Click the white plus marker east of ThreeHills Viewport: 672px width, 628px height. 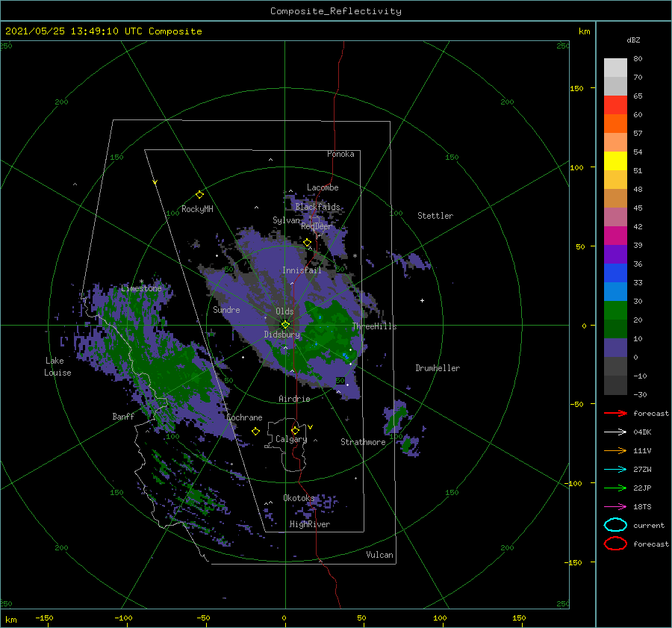tap(422, 300)
